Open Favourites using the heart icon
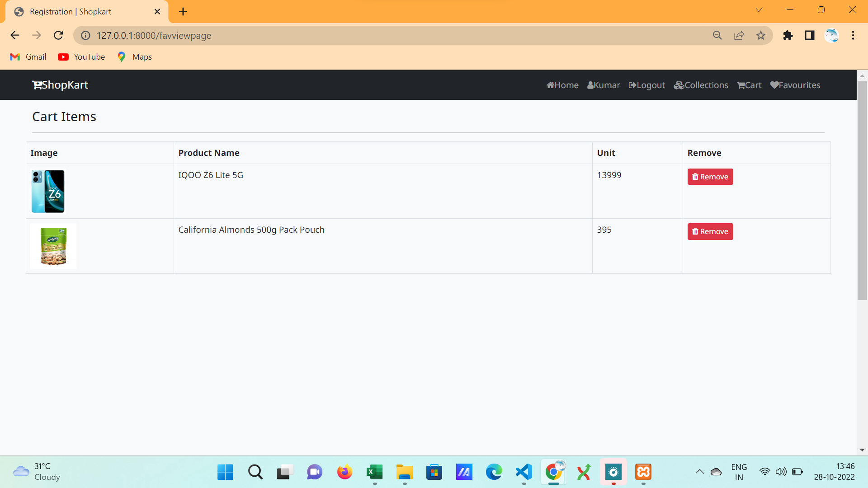This screenshot has height=488, width=868. click(774, 85)
